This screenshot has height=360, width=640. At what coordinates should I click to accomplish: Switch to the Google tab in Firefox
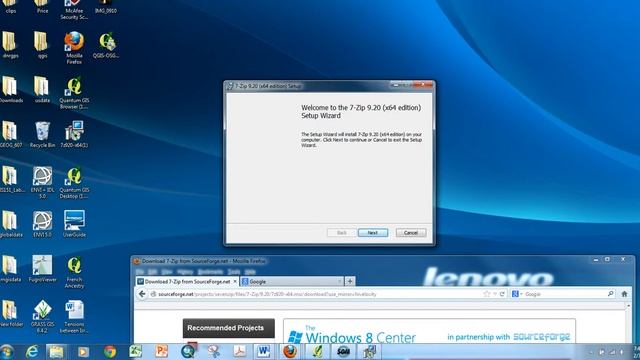[x=291, y=282]
